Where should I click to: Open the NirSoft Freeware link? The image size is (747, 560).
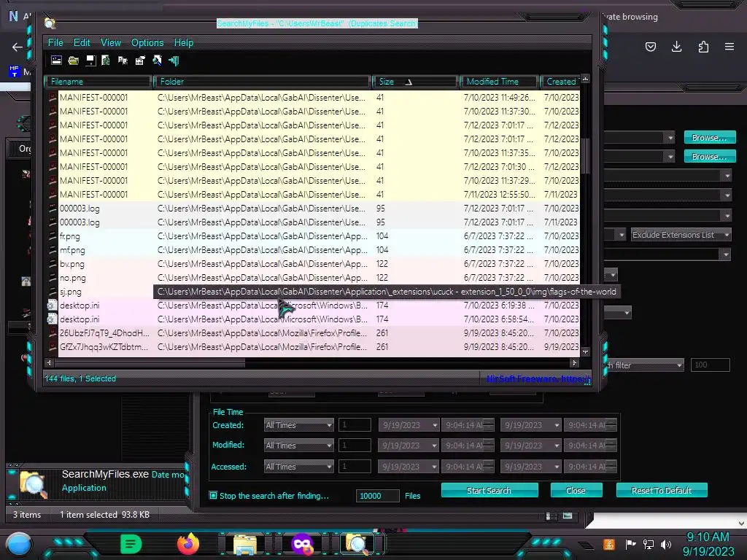pos(538,378)
